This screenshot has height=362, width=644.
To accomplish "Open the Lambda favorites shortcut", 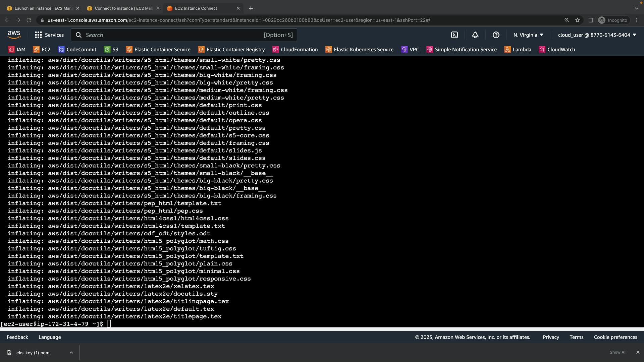I will 518,50.
